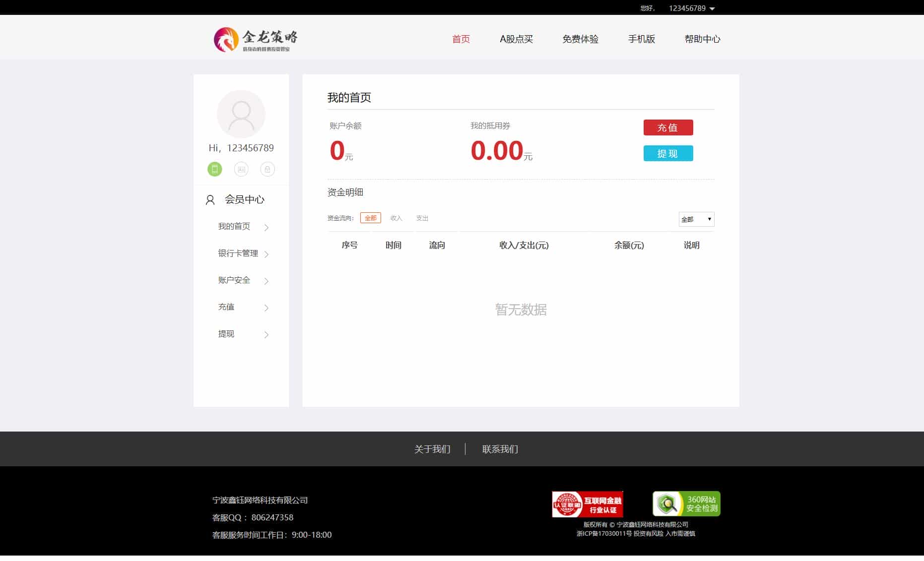The height and width of the screenshot is (561, 924).
Task: Click the 浙ICP备17030011号 footer text
Action: pos(604,534)
